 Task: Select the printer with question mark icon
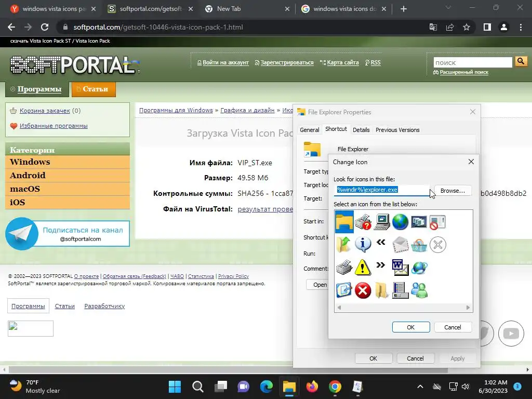click(x=363, y=222)
